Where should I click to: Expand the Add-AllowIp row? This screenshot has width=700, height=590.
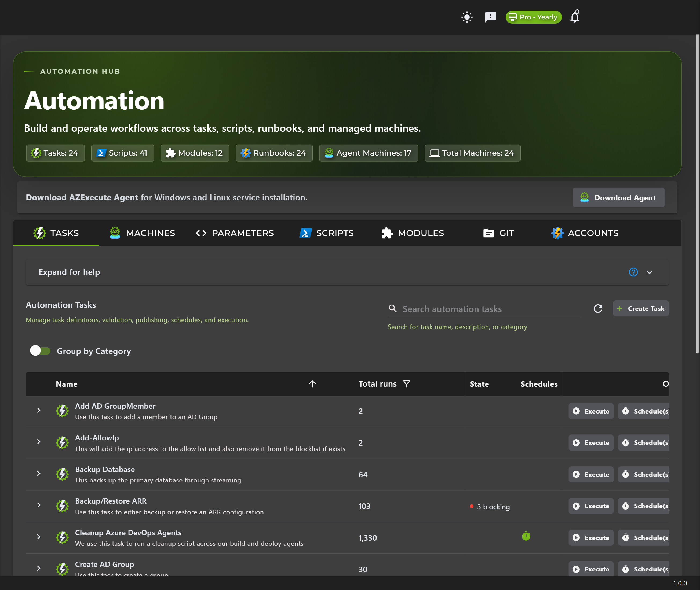coord(39,442)
